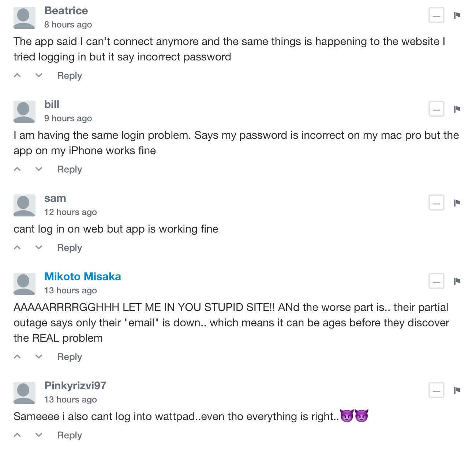Flag Mikoto Misaka's comment
This screenshot has height=449, width=476.
(x=457, y=281)
